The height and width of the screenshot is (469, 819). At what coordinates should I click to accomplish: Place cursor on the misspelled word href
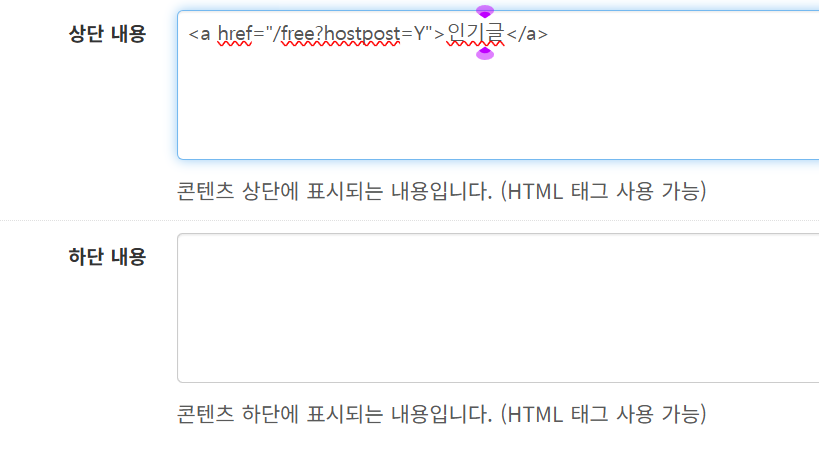click(235, 34)
